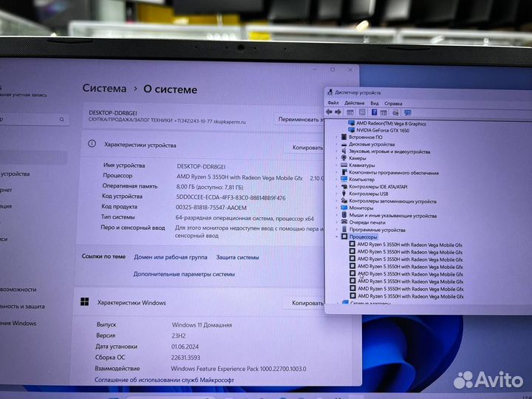The height and width of the screenshot is (399, 532).
Task: Click the 64-разрядная операционная система value
Action: click(x=245, y=218)
